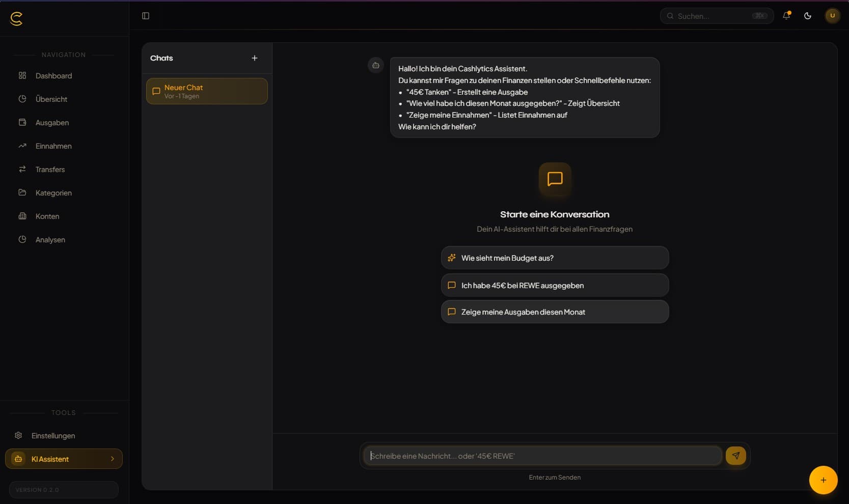
Task: Click the assistant bot icon above the greeting
Action: (x=376, y=65)
